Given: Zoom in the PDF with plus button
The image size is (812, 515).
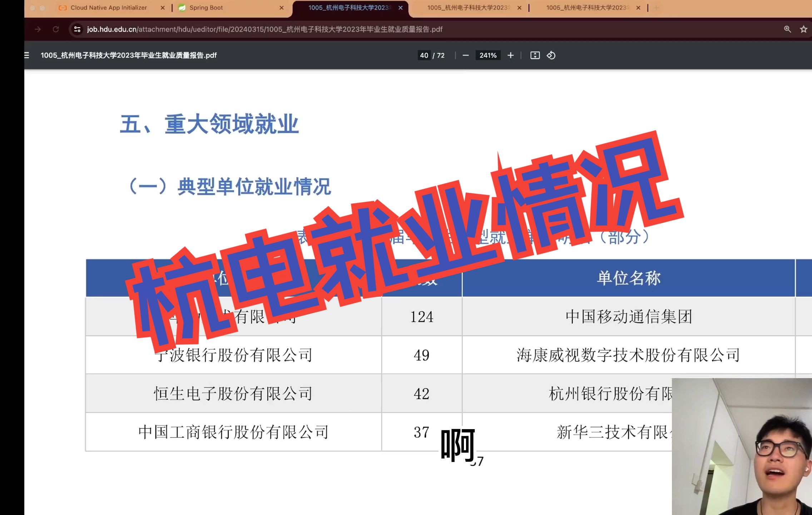Looking at the screenshot, I should coord(510,55).
